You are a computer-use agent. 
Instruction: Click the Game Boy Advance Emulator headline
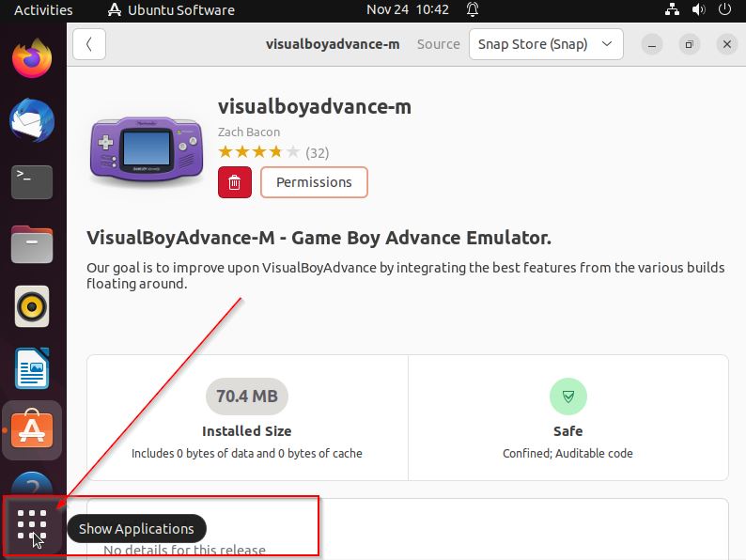319,238
